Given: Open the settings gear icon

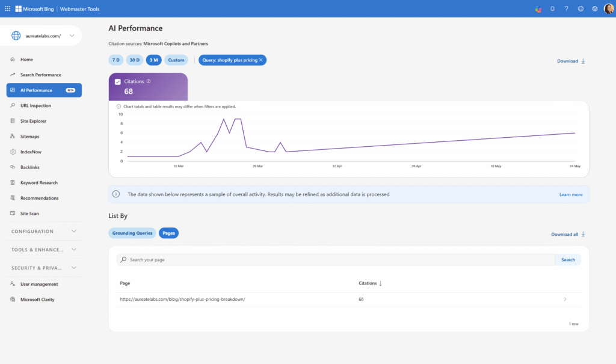Looking at the screenshot, I should pos(595,8).
